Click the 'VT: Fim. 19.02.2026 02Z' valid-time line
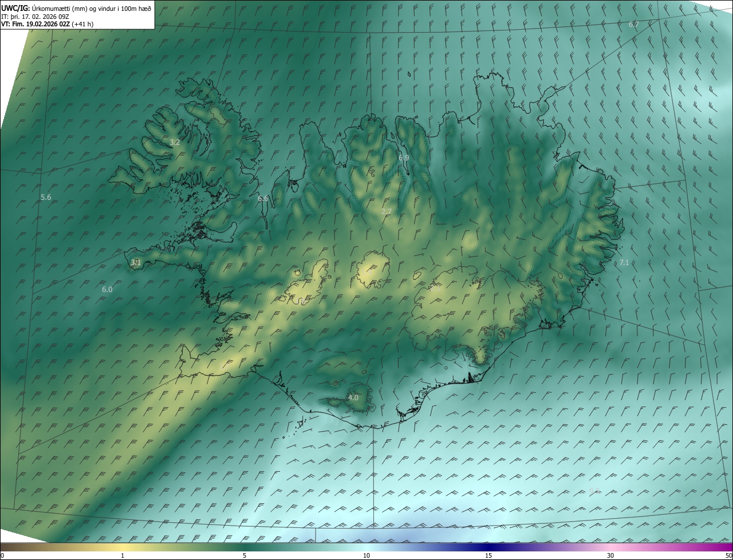 point(47,24)
